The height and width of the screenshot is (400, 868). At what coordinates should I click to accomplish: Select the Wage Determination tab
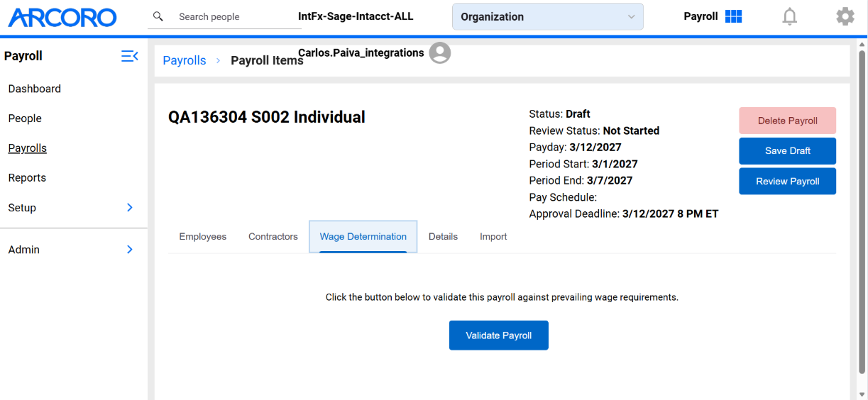tap(363, 237)
